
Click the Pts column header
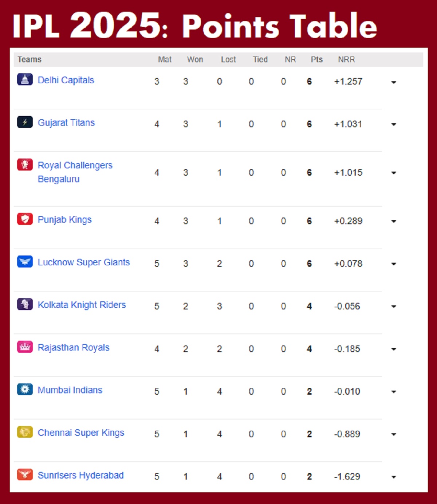316,59
